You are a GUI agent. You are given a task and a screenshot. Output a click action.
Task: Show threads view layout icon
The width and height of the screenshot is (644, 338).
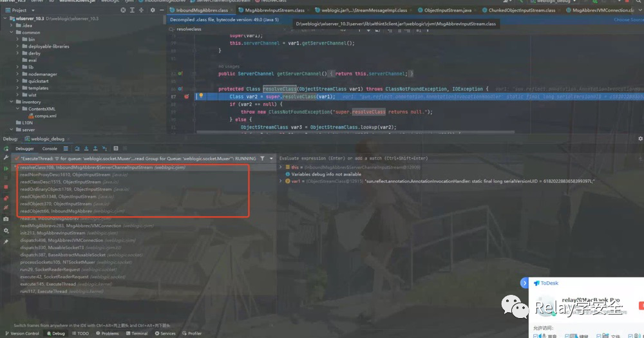coord(66,149)
